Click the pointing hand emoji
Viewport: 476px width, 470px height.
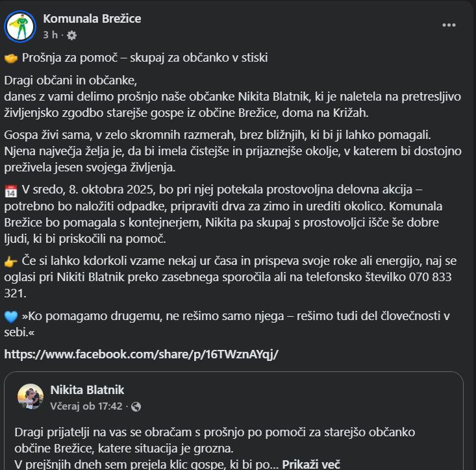click(10, 261)
